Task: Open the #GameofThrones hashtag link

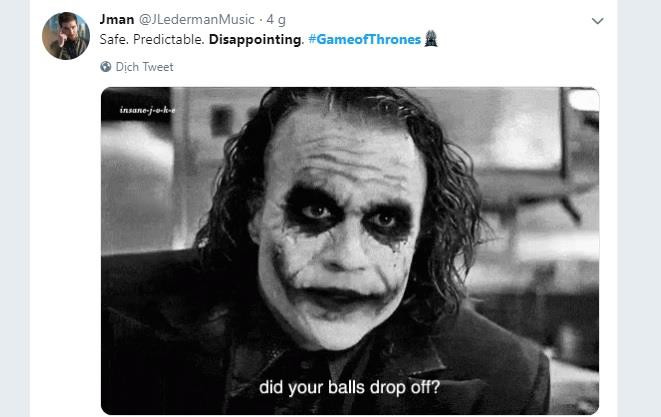Action: pos(365,39)
